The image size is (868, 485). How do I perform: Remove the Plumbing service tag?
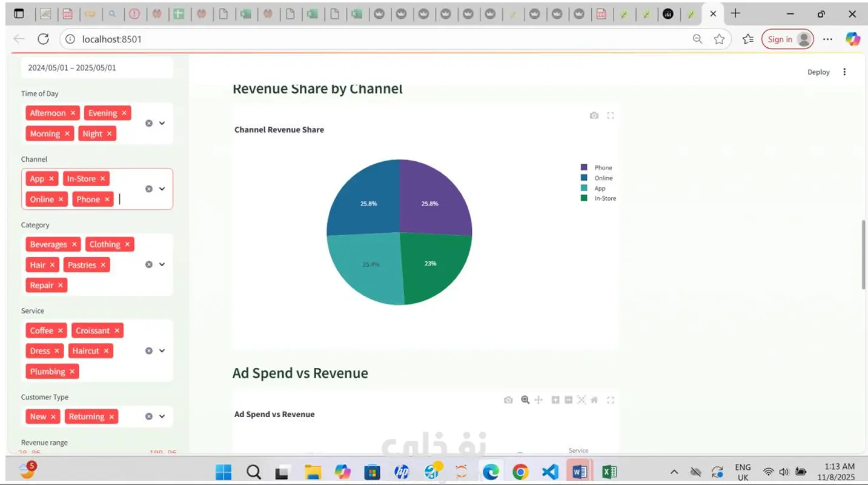click(x=72, y=372)
